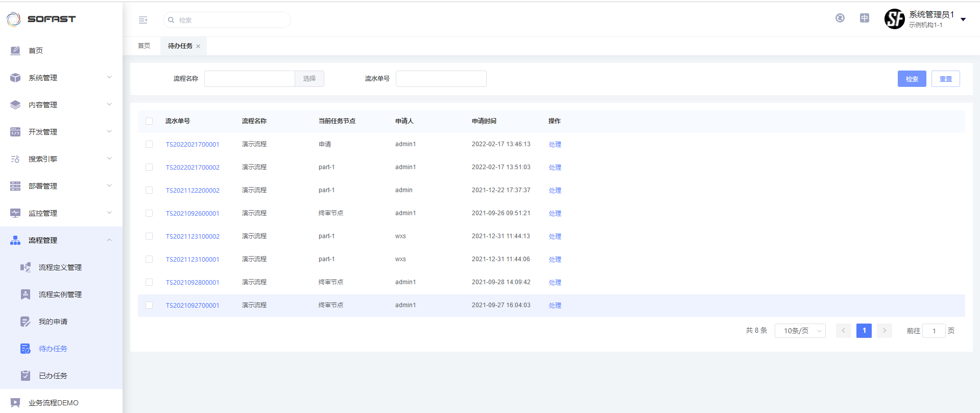Open the 10条/页 page size dropdown

pos(800,331)
